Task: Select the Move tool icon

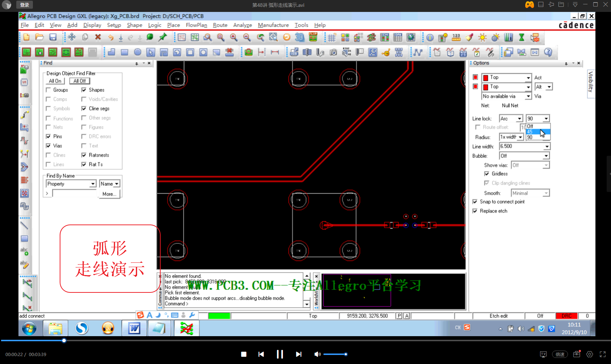Action: click(x=72, y=37)
